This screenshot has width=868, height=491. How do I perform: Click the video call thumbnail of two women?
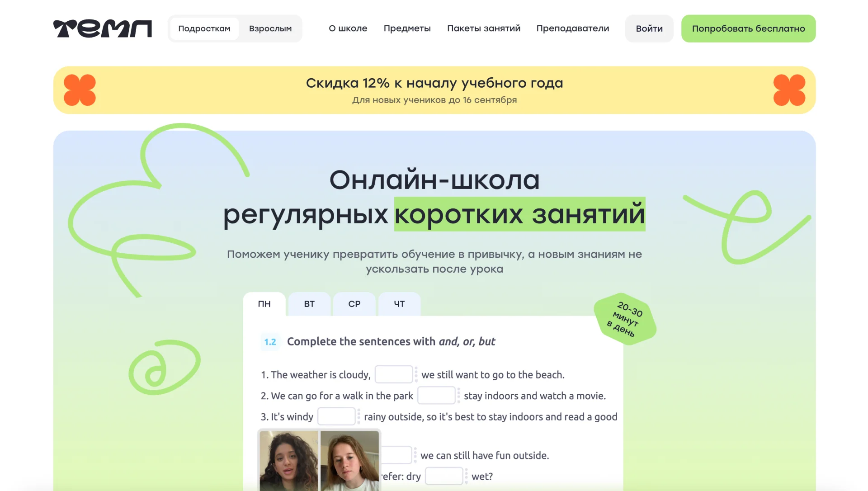click(x=319, y=460)
